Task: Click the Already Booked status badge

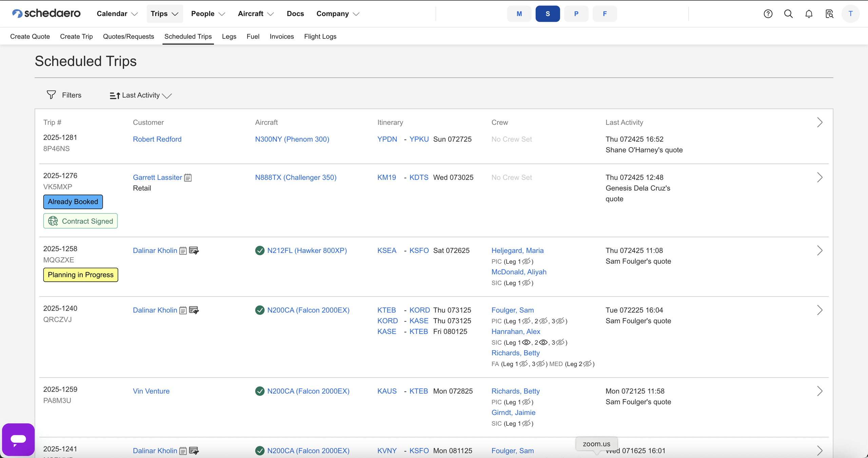Action: 73,201
